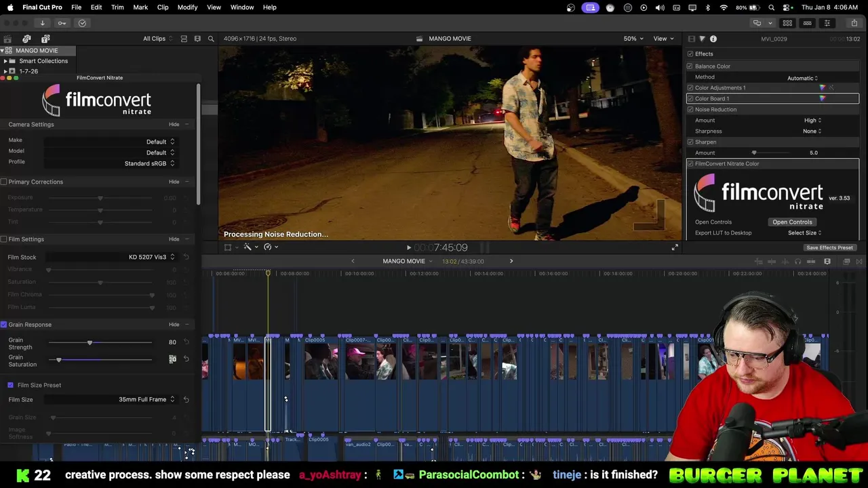Show the photos and audio sidebar

(26, 39)
